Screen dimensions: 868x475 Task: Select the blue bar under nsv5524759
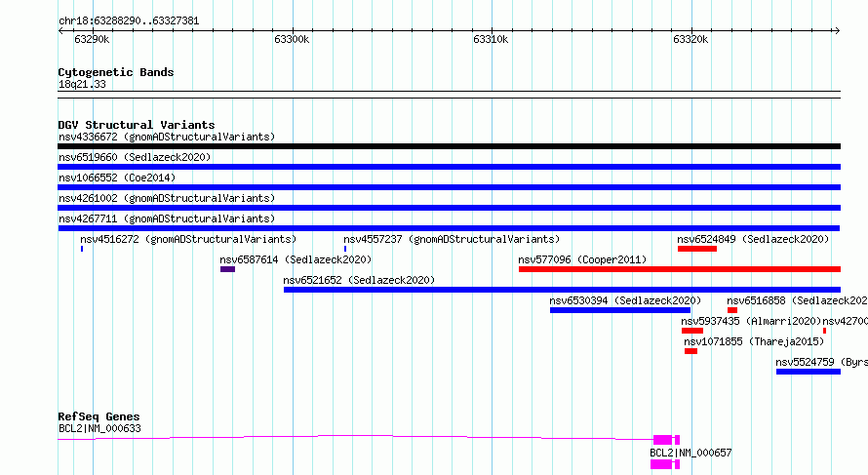point(809,372)
